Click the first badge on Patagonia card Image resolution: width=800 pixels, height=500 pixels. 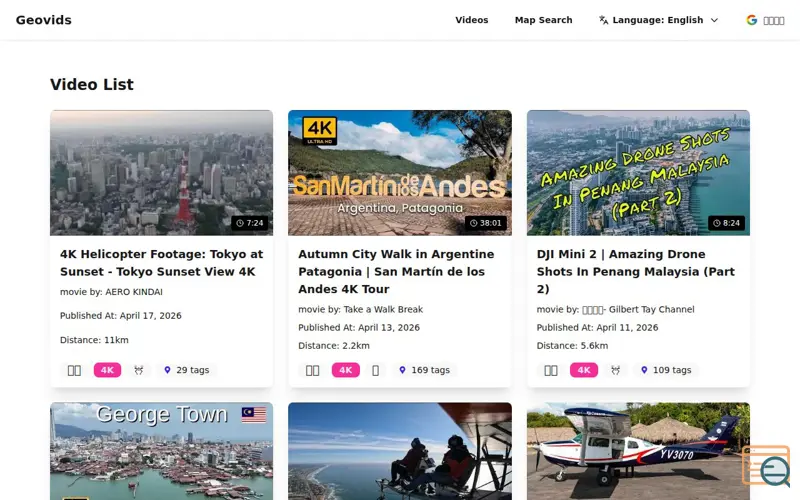[312, 370]
